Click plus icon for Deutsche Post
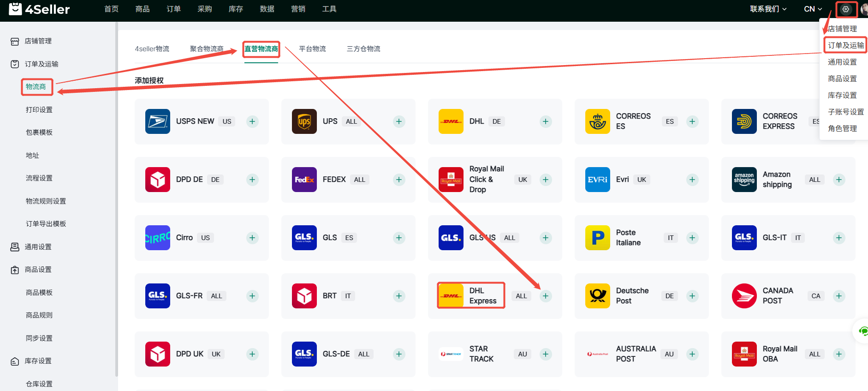This screenshot has height=391, width=868. point(692,296)
